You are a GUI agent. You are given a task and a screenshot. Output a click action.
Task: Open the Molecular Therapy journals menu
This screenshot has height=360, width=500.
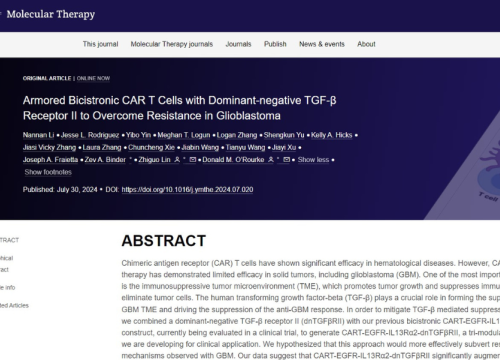[x=172, y=44]
